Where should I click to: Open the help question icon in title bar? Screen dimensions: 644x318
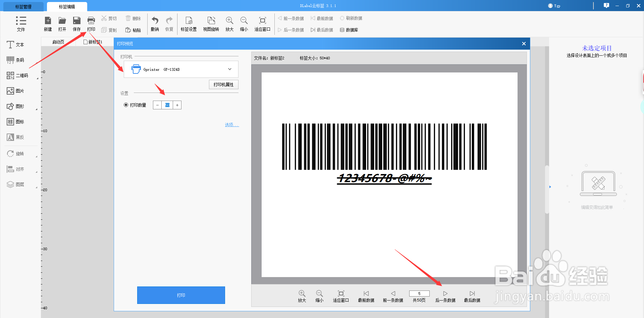[606, 5]
